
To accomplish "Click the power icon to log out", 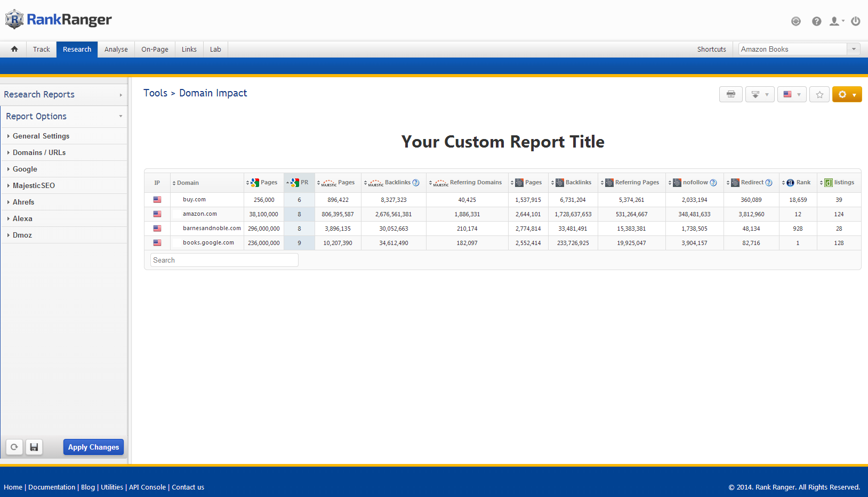I will coord(855,21).
